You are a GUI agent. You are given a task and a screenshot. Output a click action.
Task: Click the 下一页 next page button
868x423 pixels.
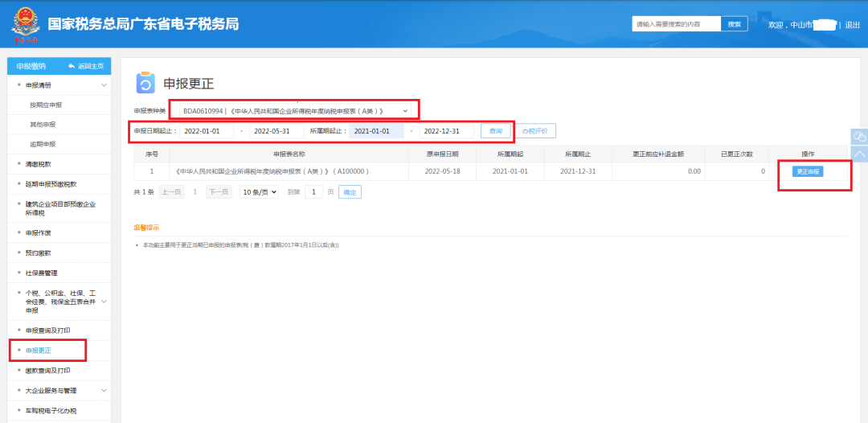pyautogui.click(x=219, y=192)
